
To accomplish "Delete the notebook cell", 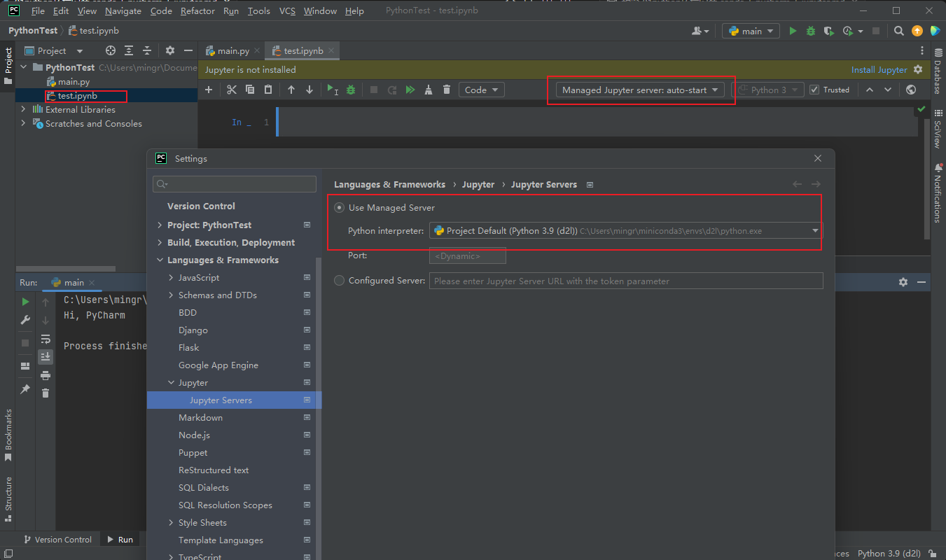I will click(x=447, y=90).
